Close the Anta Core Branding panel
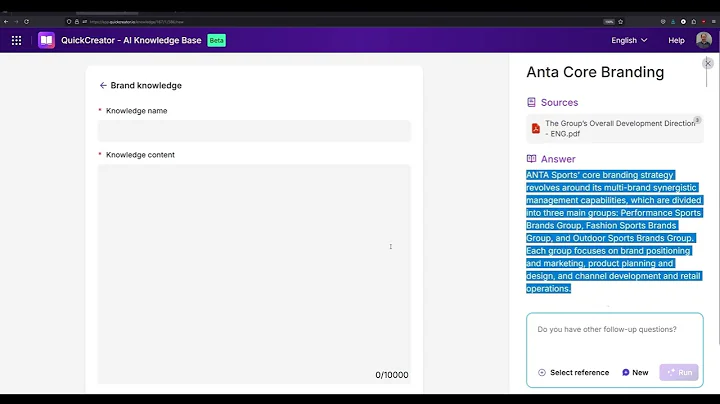The width and height of the screenshot is (720, 404). pos(708,63)
